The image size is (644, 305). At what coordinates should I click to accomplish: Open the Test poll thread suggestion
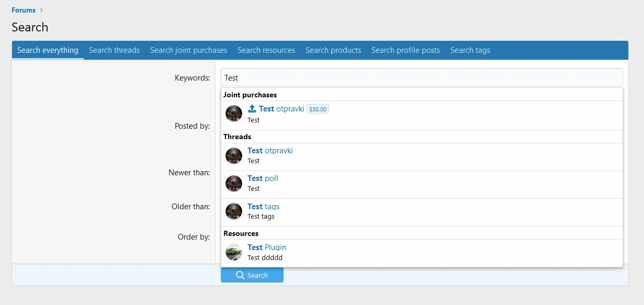pos(263,178)
